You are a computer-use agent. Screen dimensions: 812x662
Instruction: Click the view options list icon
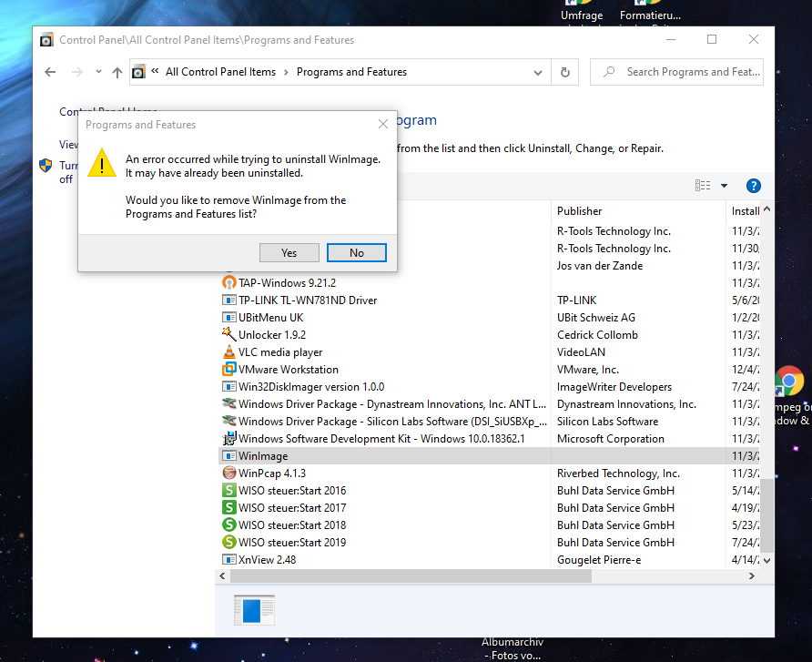(703, 186)
